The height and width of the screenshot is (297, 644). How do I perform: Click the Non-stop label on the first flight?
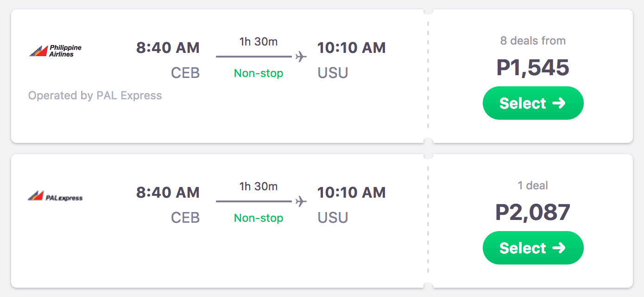[259, 73]
